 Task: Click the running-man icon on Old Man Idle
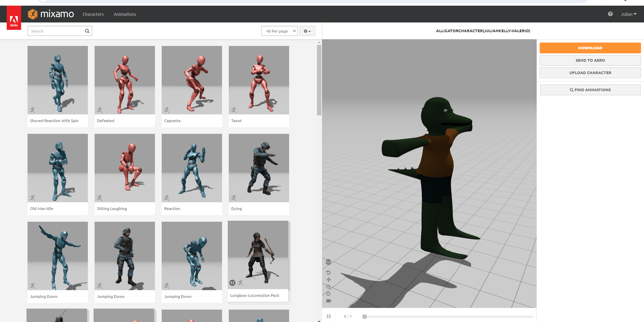pyautogui.click(x=33, y=198)
